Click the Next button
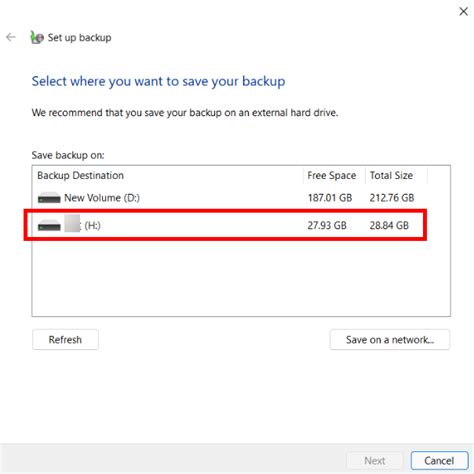The height and width of the screenshot is (474, 474). pyautogui.click(x=375, y=460)
